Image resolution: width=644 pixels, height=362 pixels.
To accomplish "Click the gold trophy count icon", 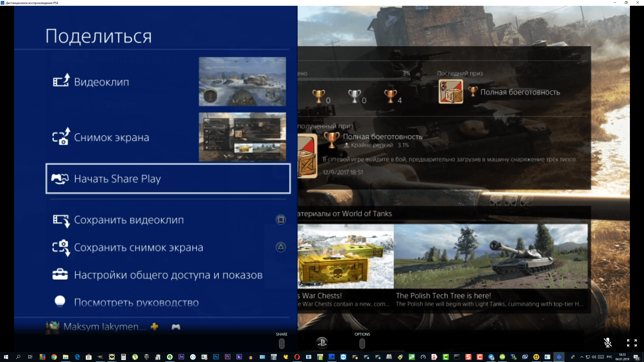I will pyautogui.click(x=318, y=96).
